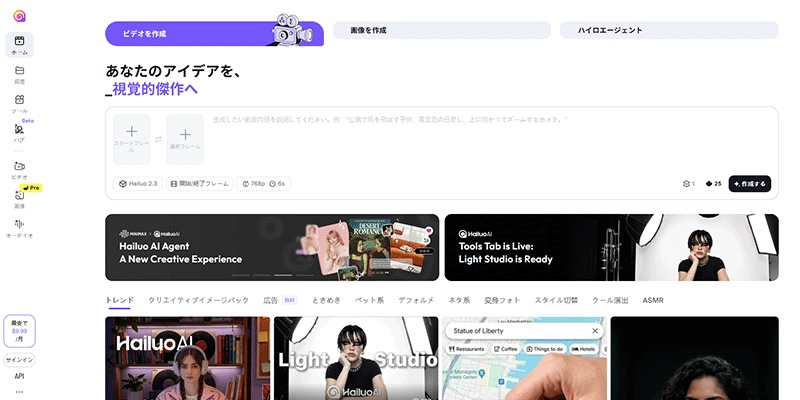Viewport: 800px width, 400px height.
Task: Click the credits counter showing 25
Action: 714,184
